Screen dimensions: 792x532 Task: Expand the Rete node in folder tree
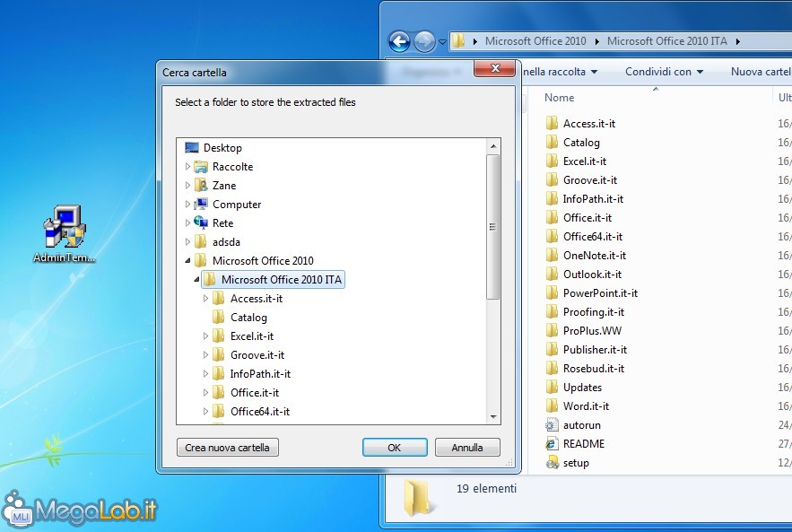187,222
